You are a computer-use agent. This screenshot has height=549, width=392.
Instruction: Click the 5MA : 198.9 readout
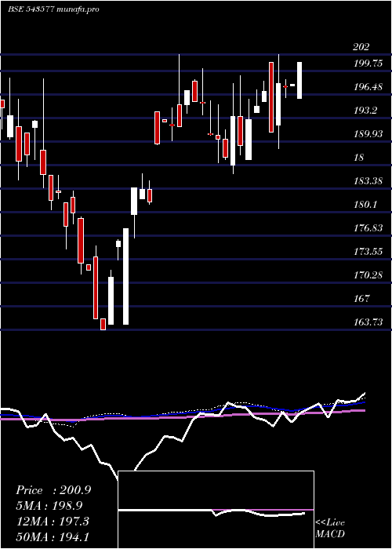coord(50,506)
